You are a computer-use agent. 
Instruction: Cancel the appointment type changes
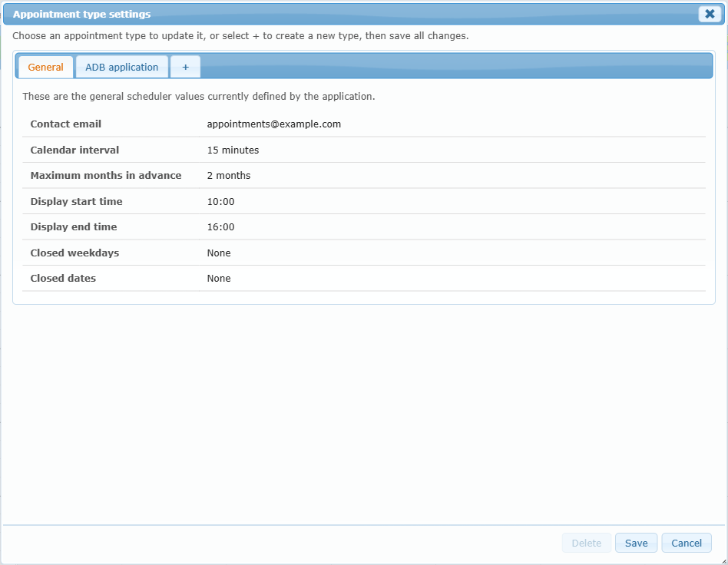(x=687, y=544)
